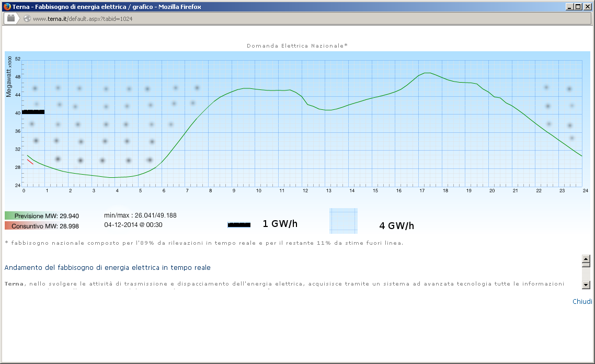Click the description scrollbar track
This screenshot has width=595, height=364.
(586, 274)
